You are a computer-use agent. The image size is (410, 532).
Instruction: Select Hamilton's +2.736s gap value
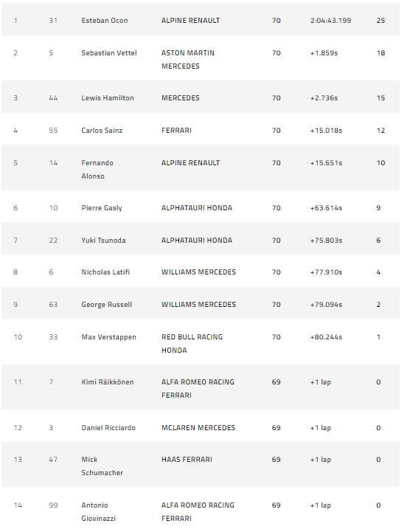324,97
